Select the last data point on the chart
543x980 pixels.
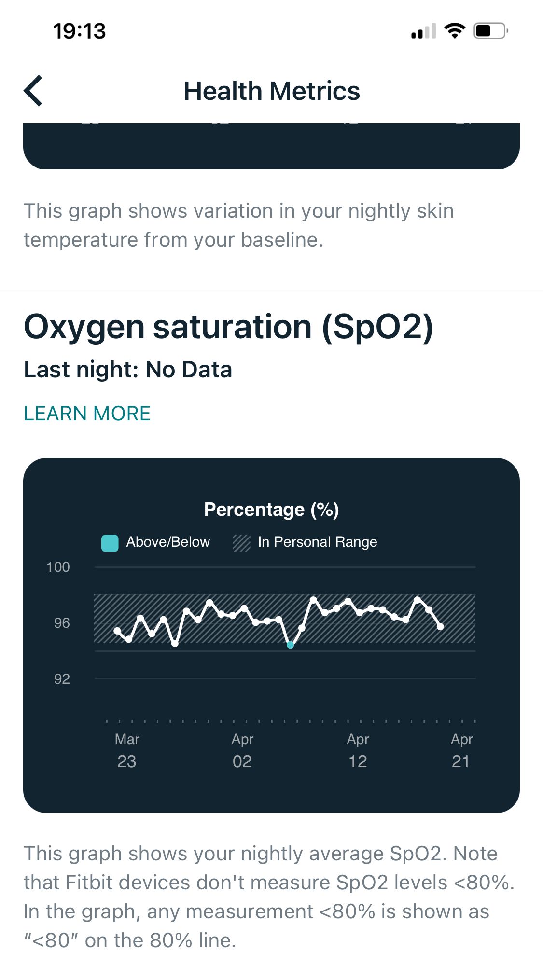[440, 626]
